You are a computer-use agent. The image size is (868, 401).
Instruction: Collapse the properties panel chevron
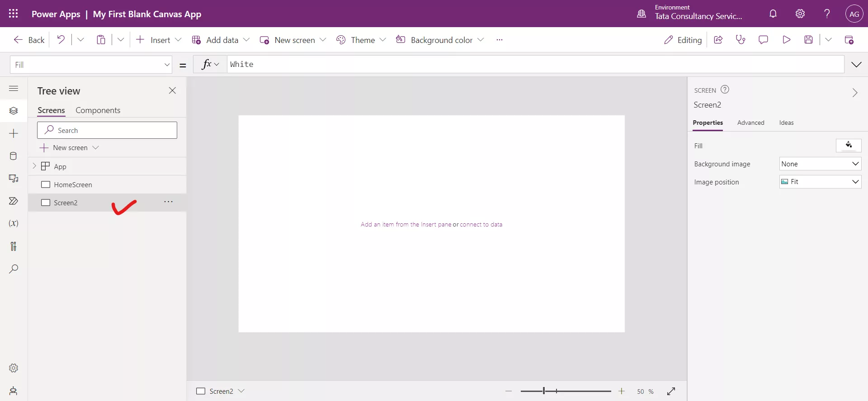854,93
